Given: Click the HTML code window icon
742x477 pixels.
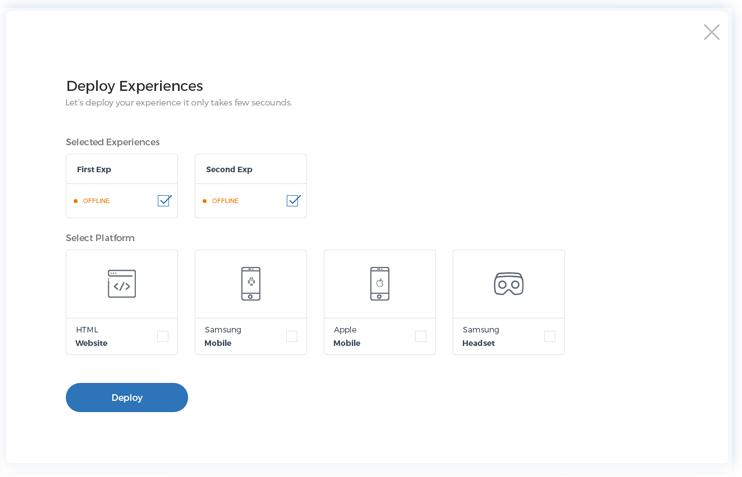Looking at the screenshot, I should tap(122, 283).
